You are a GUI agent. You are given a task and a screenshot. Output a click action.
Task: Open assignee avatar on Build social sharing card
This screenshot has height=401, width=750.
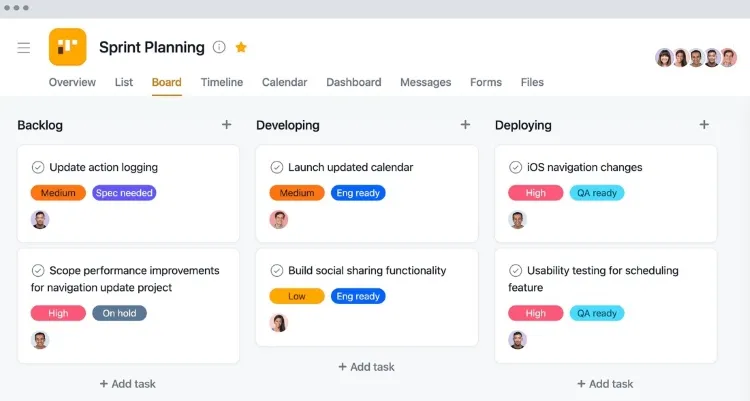[x=278, y=323]
